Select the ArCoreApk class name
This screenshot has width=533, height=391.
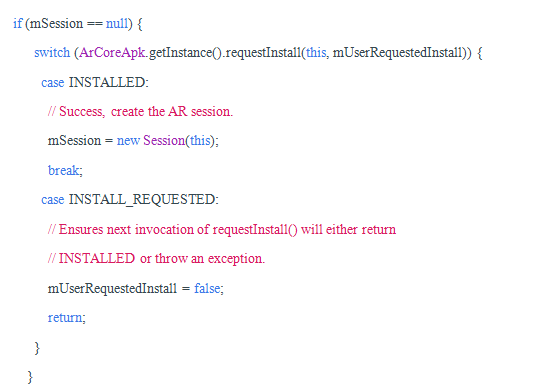(x=112, y=53)
